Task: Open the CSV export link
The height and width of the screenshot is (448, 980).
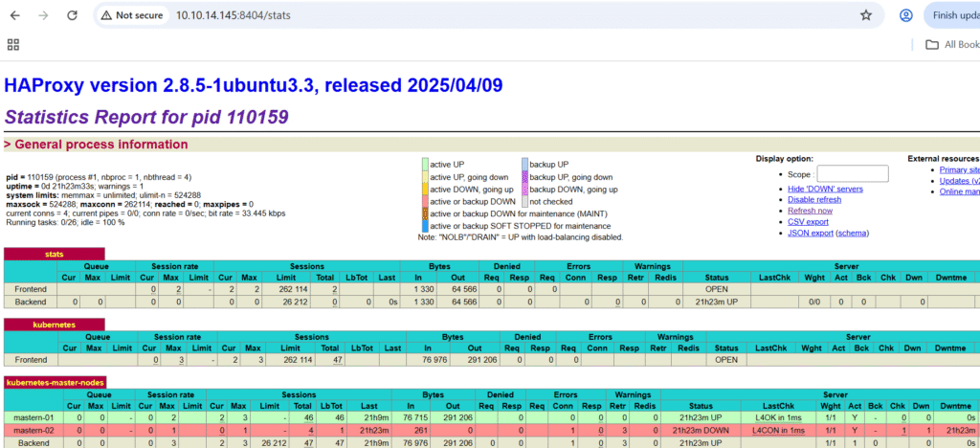Action: pos(808,222)
